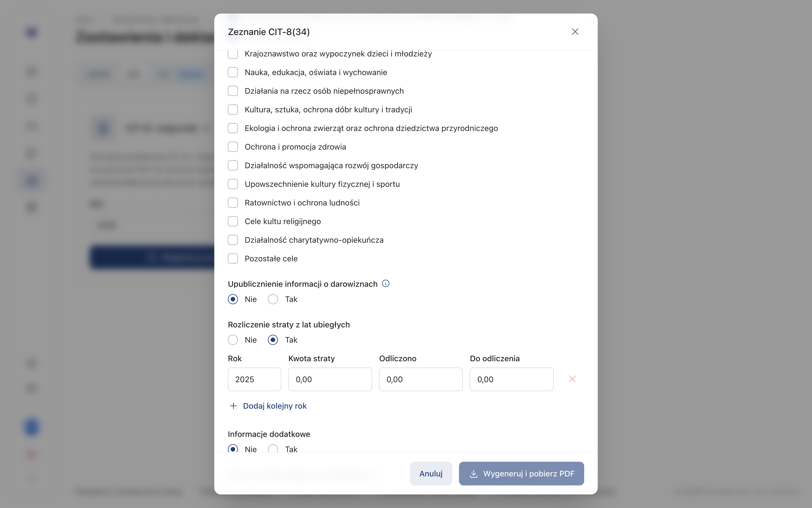The image size is (812, 508).
Task: Add another year with Dodaj kolejny rok
Action: tap(268, 406)
